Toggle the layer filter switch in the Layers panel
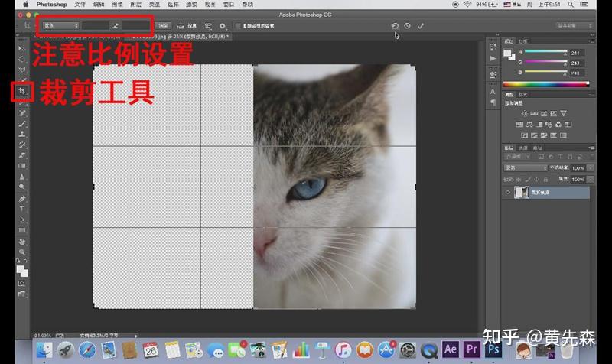Viewport: 612px width, 364px height. 591,157
